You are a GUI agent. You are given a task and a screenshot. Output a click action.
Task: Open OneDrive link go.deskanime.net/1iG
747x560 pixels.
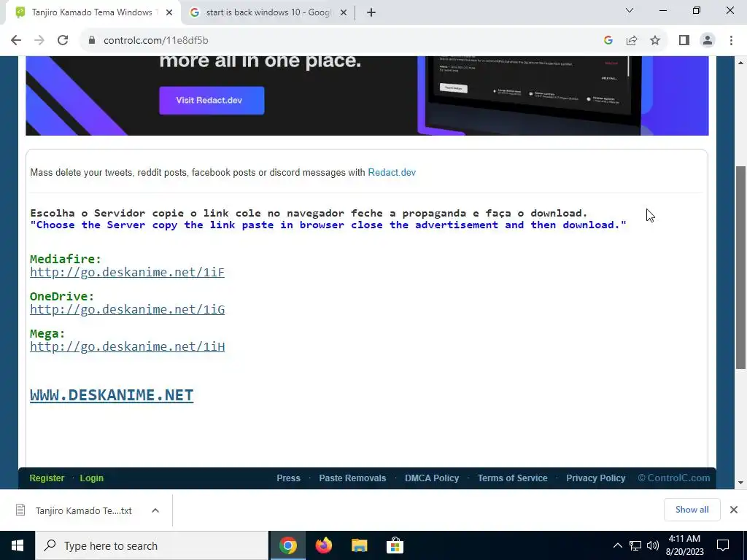(x=127, y=309)
